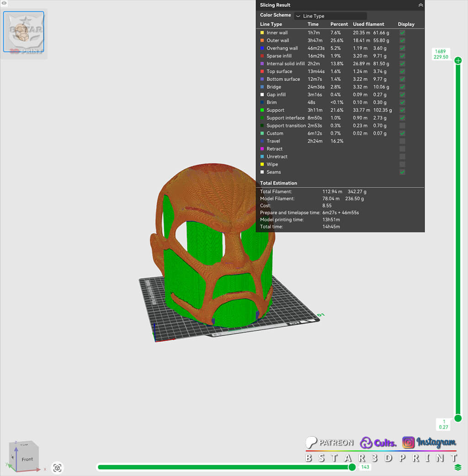Click the Time column header
This screenshot has height=476, width=468.
(x=313, y=24)
